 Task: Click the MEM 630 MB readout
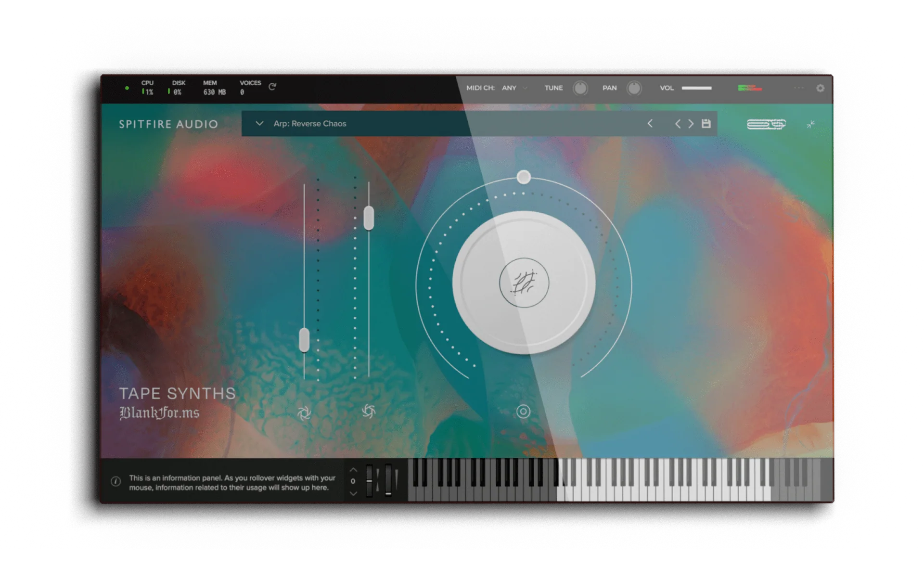pyautogui.click(x=214, y=88)
